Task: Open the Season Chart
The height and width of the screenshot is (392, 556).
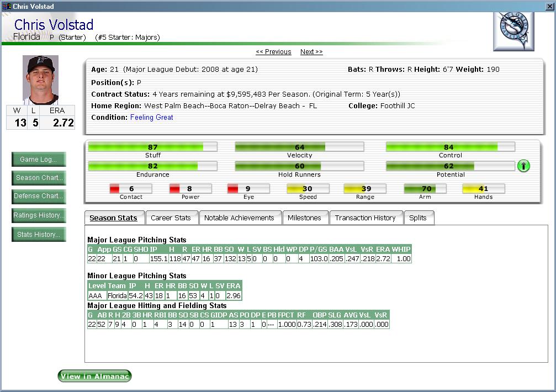Action: (39, 178)
